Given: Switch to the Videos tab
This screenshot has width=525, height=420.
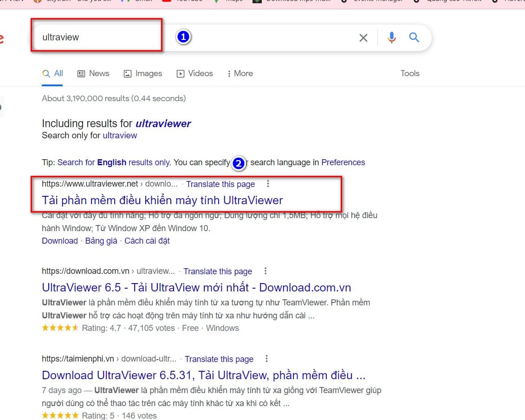Looking at the screenshot, I should coord(194,73).
